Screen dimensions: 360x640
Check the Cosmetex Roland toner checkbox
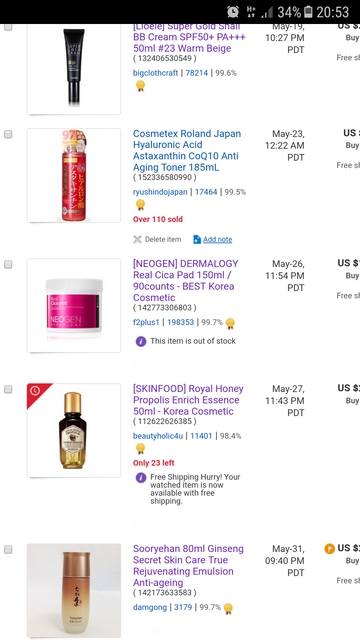8,134
